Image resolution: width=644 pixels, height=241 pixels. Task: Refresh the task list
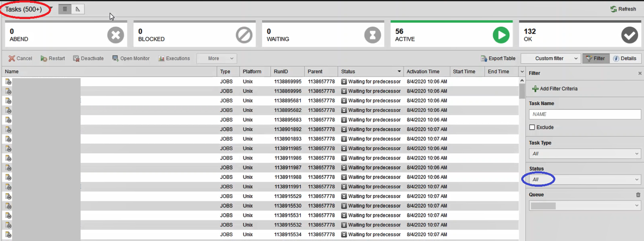click(x=623, y=9)
